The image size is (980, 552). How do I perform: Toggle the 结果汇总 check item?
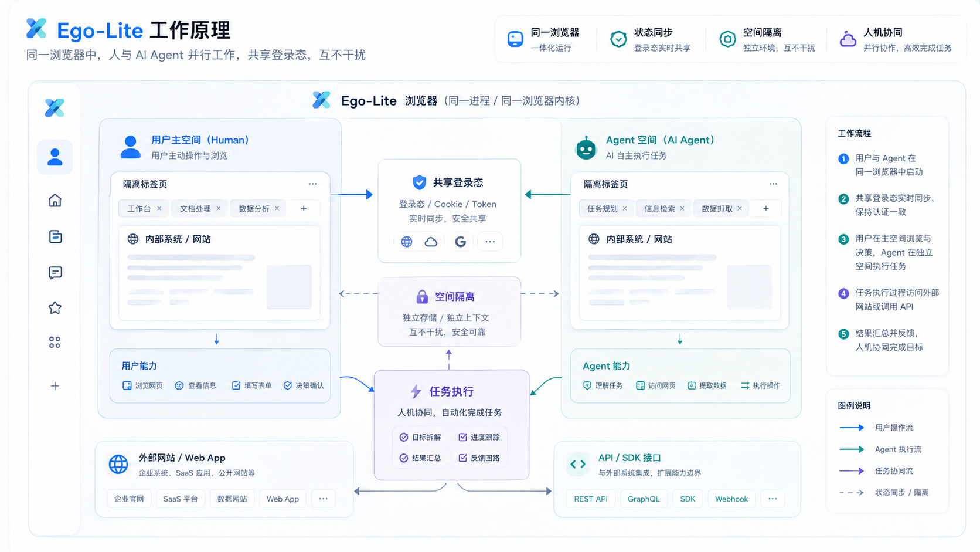pos(404,458)
